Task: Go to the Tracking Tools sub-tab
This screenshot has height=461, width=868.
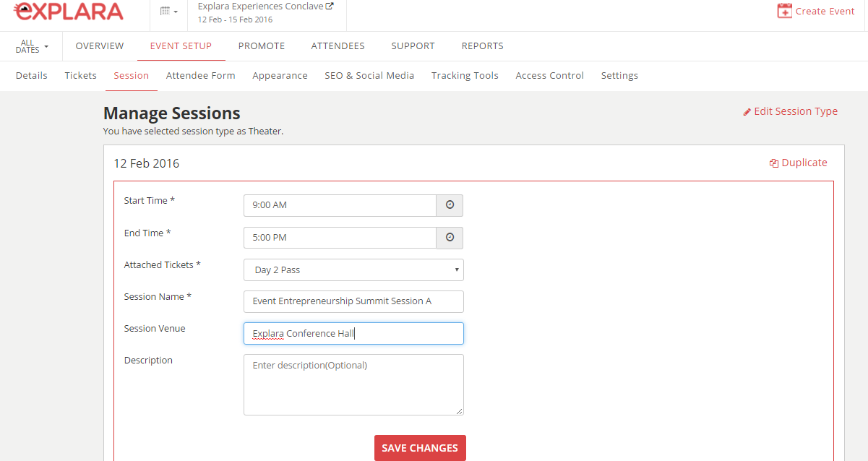Action: click(465, 76)
